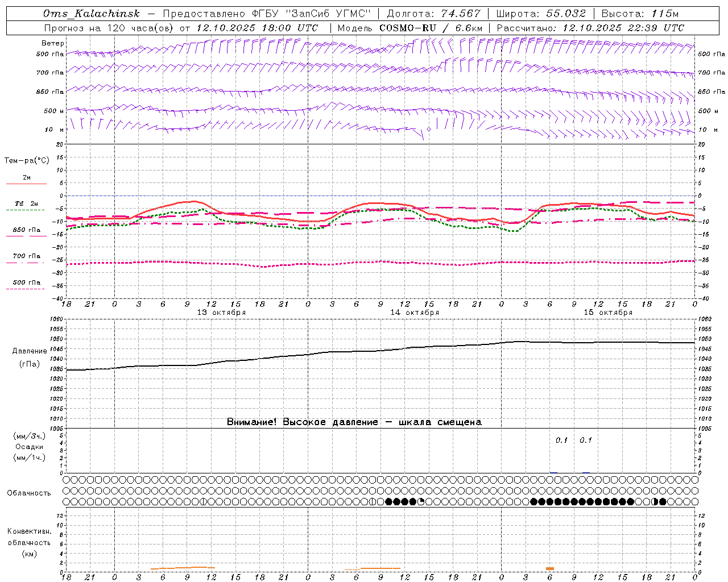Click the 'Модель COSMO-RU / 6.6км' label
The height and width of the screenshot is (582, 728).
click(410, 28)
